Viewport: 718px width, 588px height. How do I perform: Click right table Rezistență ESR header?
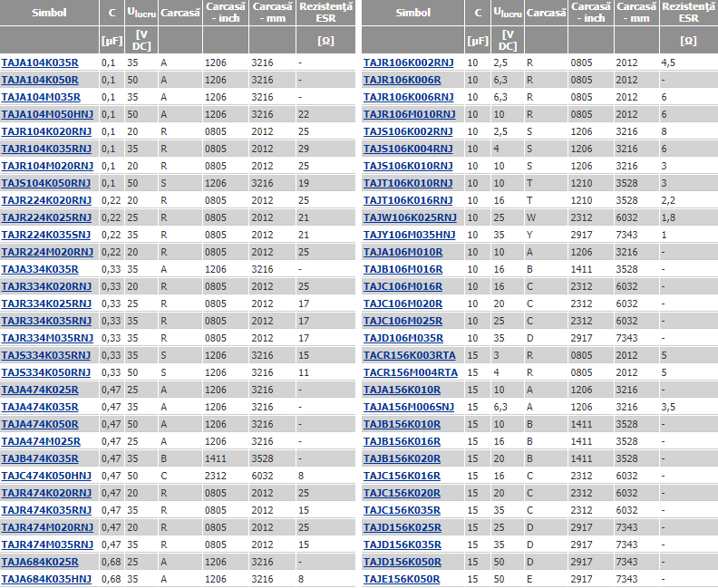tap(689, 13)
